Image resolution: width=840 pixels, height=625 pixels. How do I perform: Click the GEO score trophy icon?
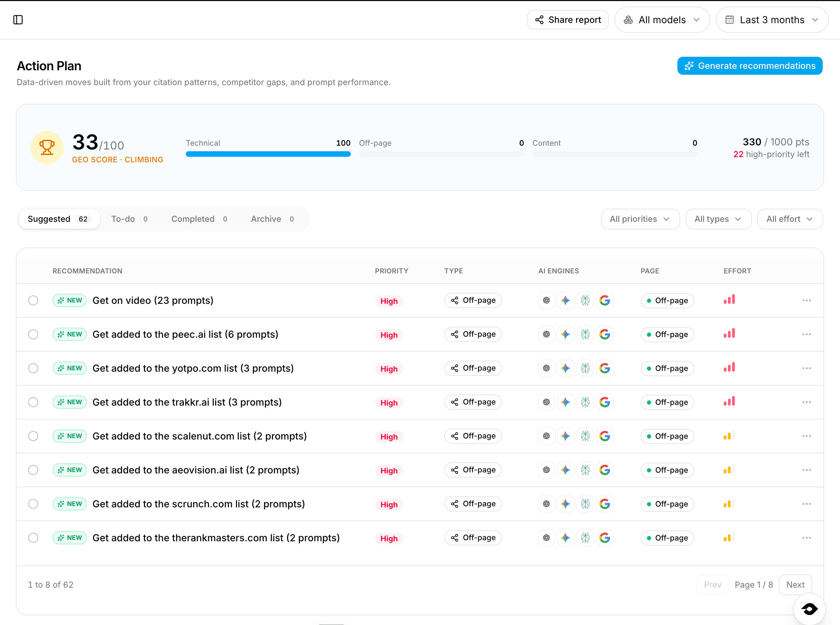pos(47,147)
